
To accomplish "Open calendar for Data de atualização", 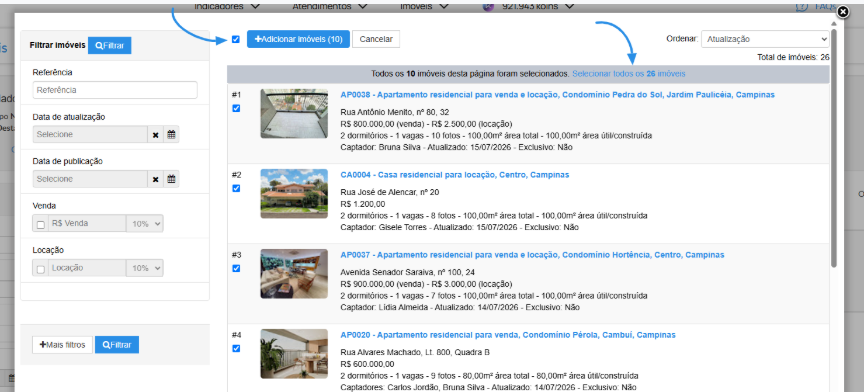I will [171, 135].
